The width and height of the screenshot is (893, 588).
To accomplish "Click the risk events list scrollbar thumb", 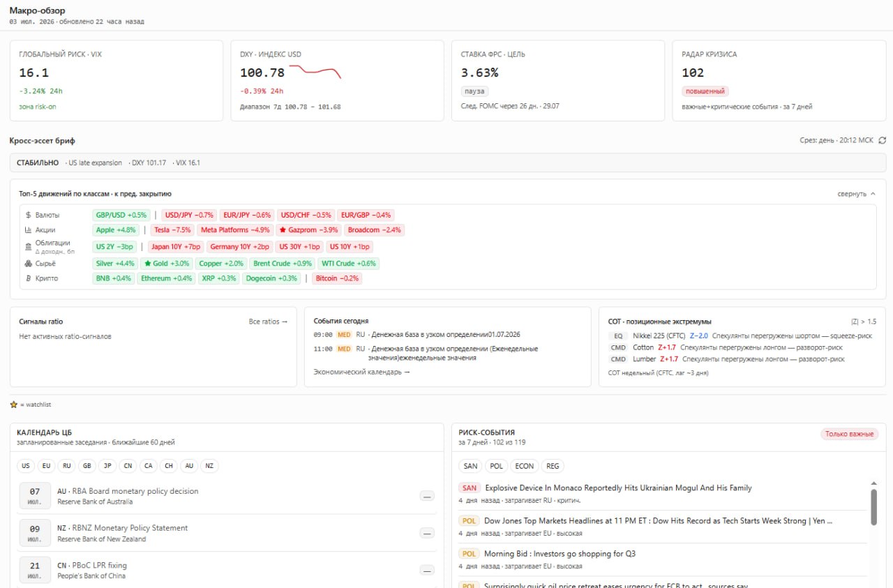I will (873, 506).
